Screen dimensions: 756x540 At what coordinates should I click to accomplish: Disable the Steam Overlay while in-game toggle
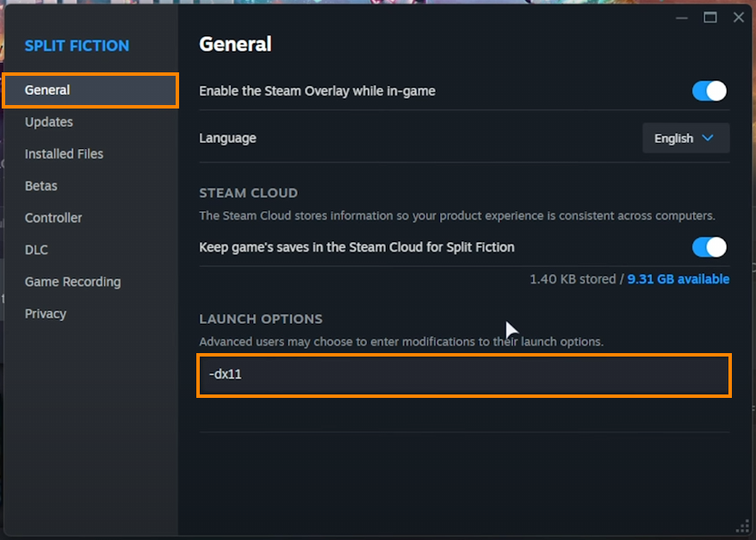point(710,91)
